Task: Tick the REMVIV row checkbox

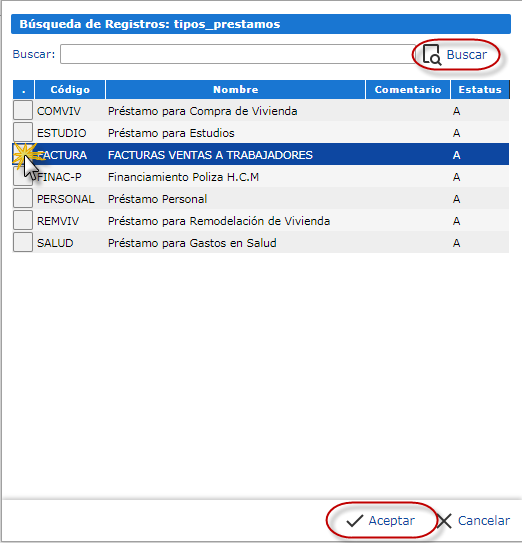Action: pyautogui.click(x=23, y=220)
